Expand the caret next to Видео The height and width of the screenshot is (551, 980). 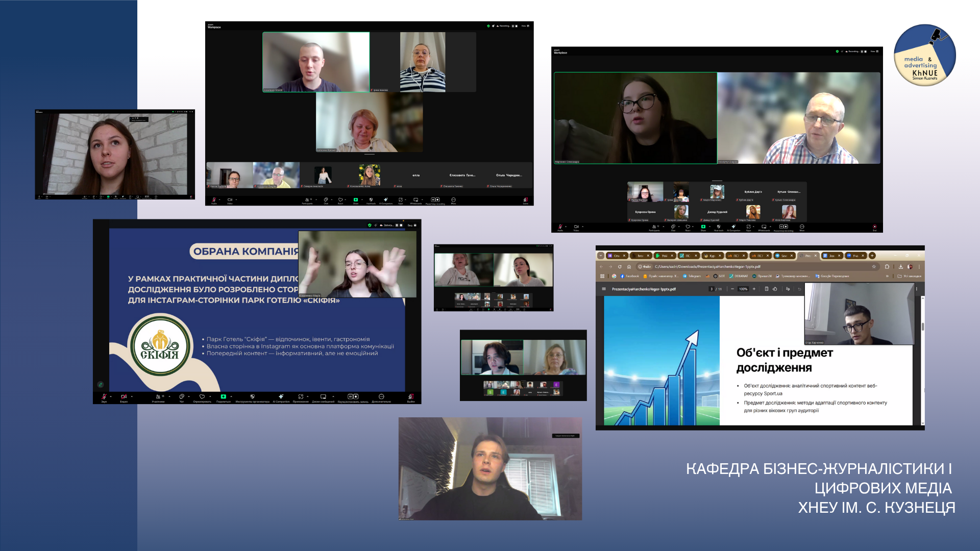(x=132, y=396)
